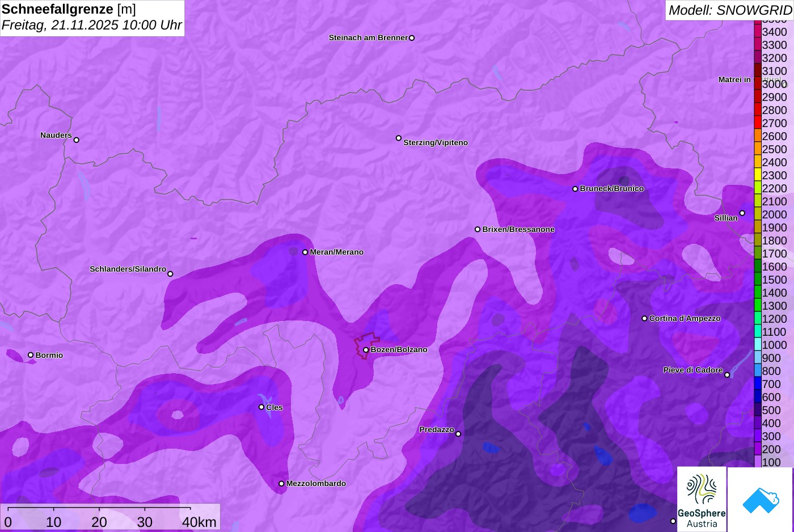Screen dimensions: 794x532
Task: Click the 'Matrei in' map label
Action: (x=734, y=79)
